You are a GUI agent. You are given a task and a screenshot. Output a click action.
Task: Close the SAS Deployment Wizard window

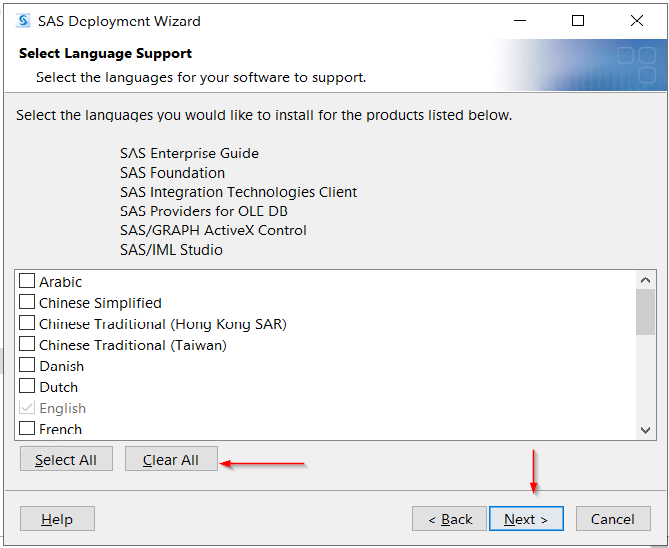click(637, 20)
